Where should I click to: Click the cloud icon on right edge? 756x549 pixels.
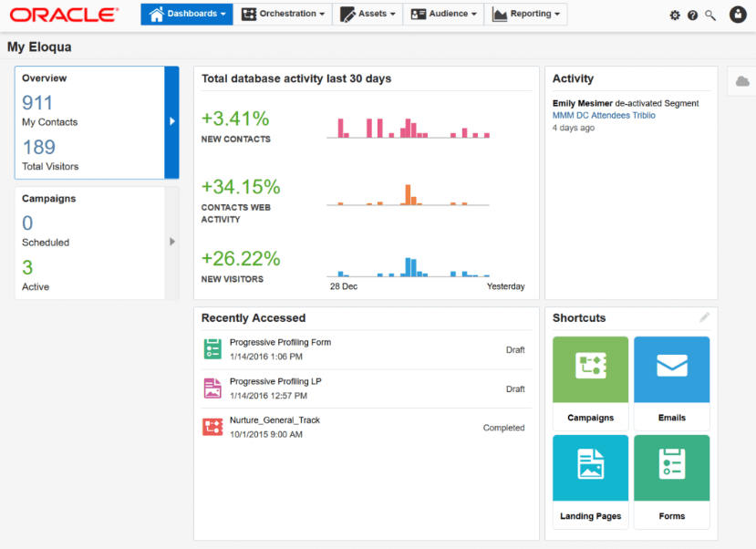tap(742, 81)
